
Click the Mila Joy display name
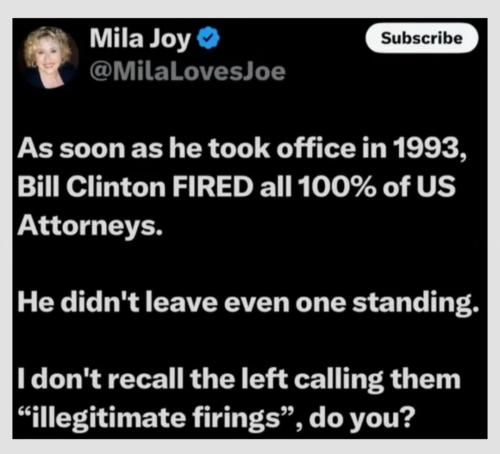(x=140, y=39)
